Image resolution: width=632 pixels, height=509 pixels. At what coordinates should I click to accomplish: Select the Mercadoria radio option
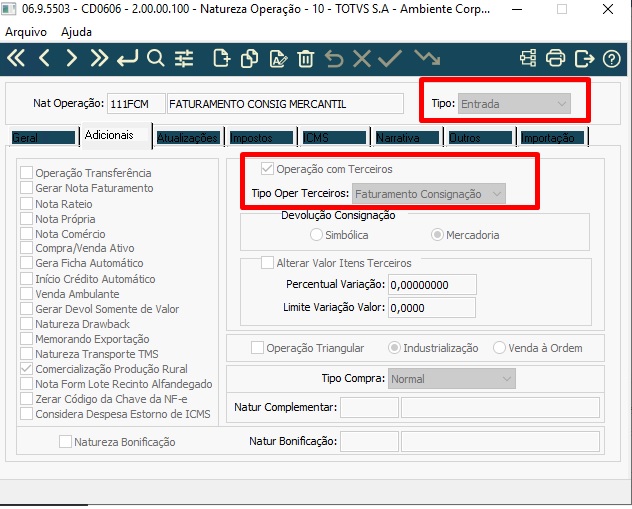point(437,235)
